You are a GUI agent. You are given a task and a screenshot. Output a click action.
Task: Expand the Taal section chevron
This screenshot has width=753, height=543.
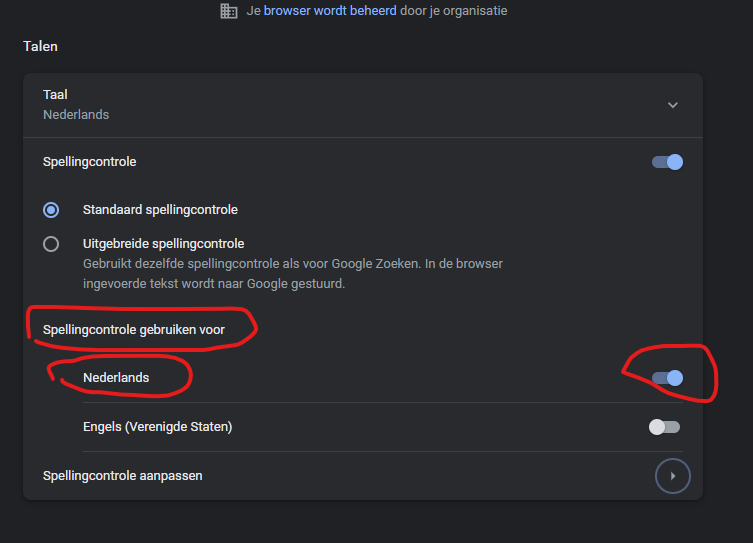(673, 105)
